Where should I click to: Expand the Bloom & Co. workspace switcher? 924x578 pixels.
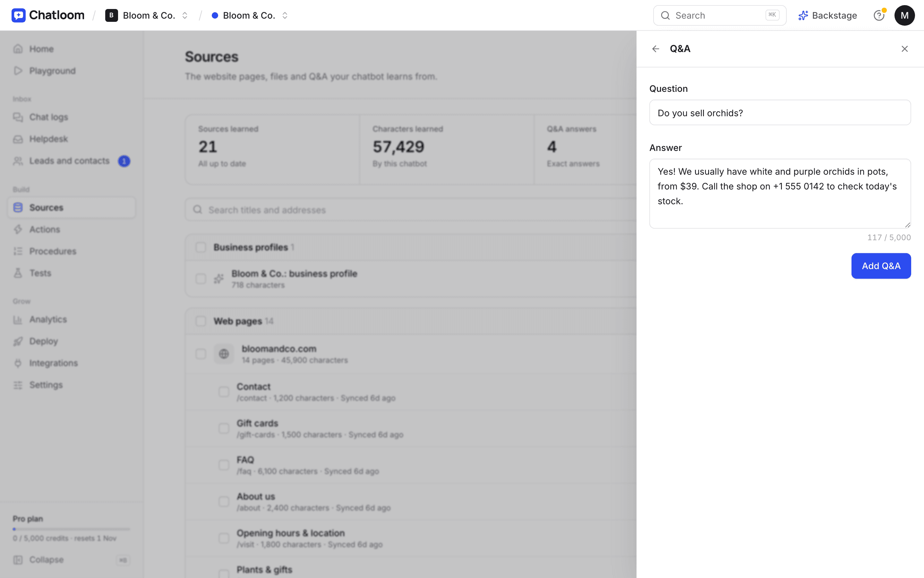click(x=185, y=15)
